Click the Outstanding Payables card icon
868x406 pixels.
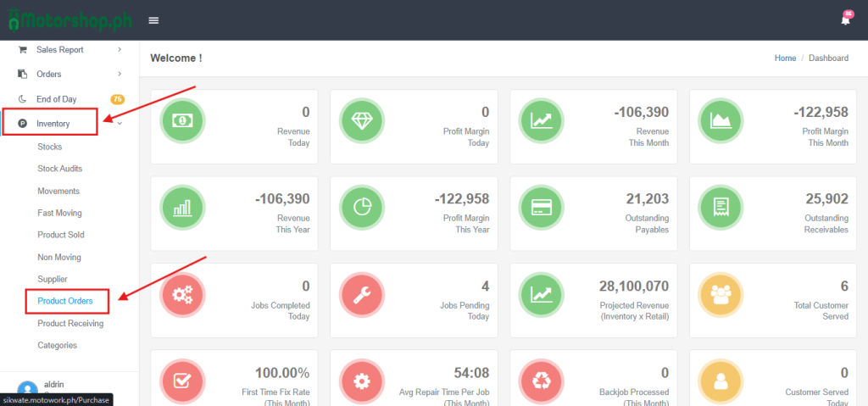[541, 208]
